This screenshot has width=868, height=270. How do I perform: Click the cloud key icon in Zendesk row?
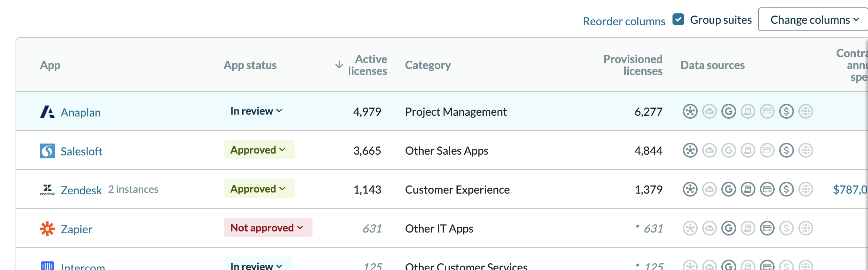[x=709, y=190]
